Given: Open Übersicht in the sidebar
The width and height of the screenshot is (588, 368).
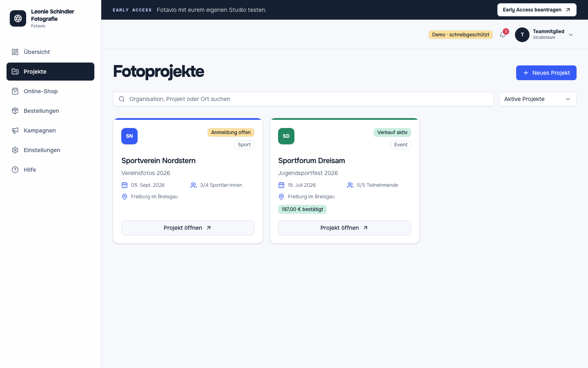Looking at the screenshot, I should [x=50, y=52].
